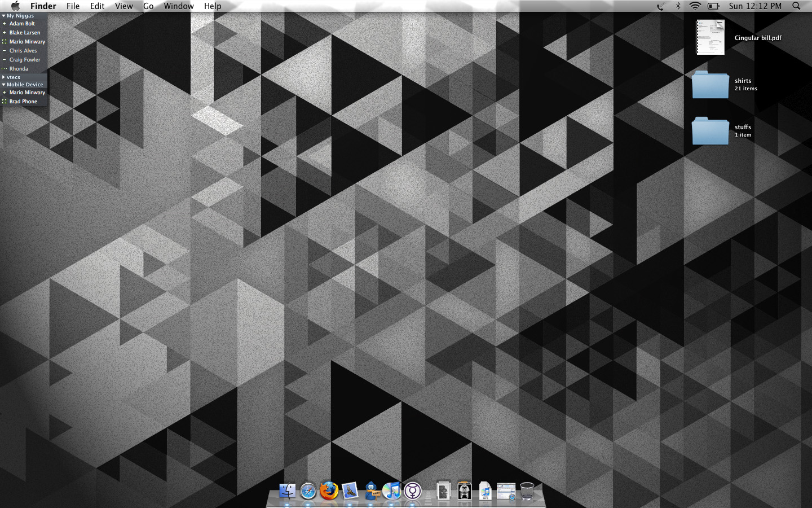
Task: Click the MP3 file in the dock
Action: pyautogui.click(x=486, y=491)
